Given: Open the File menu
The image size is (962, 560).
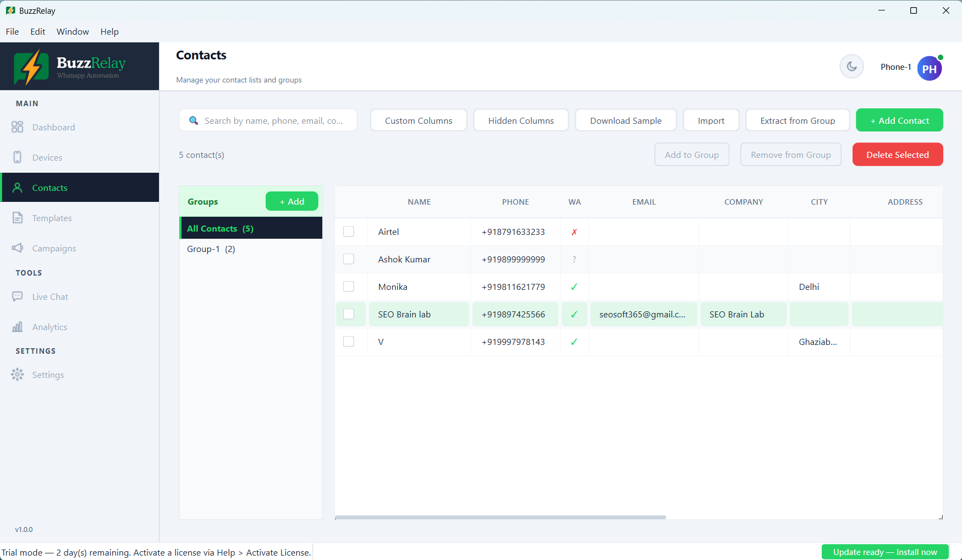Looking at the screenshot, I should tap(12, 31).
